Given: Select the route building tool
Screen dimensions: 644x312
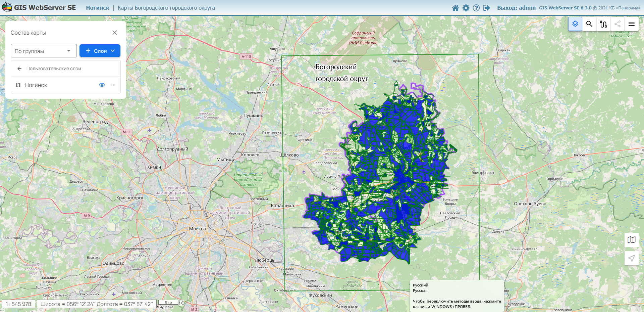Looking at the screenshot, I should point(603,24).
